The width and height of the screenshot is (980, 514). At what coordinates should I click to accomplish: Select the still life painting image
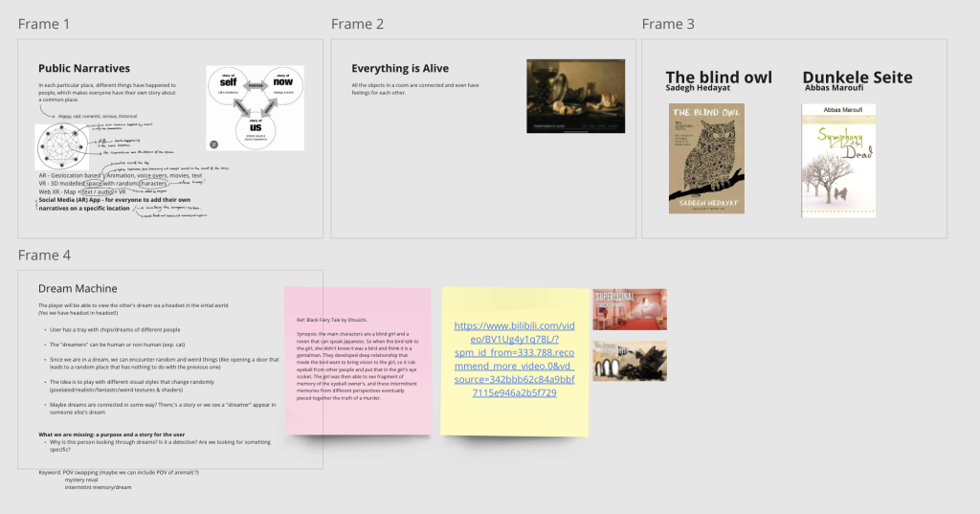coord(575,96)
